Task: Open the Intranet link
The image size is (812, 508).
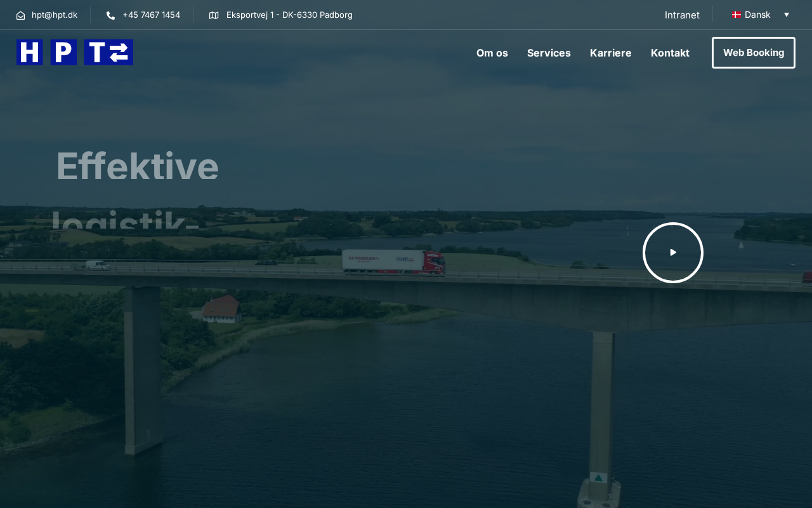Action: tap(682, 15)
